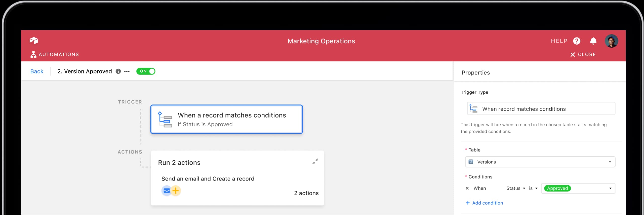Add a new condition
The width and height of the screenshot is (644, 215).
[x=484, y=203]
